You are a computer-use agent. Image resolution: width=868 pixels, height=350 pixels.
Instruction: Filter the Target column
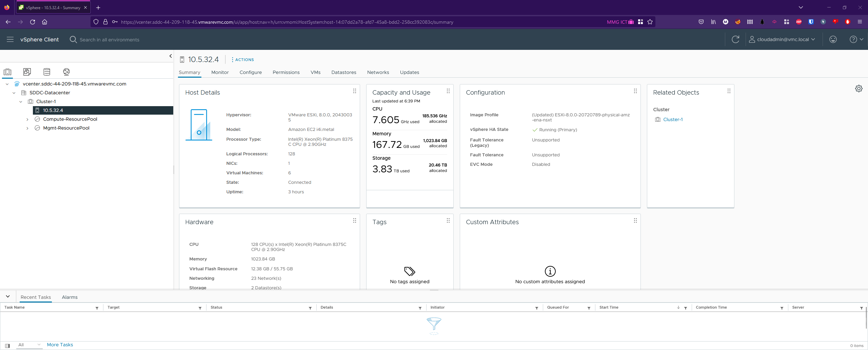(x=200, y=308)
